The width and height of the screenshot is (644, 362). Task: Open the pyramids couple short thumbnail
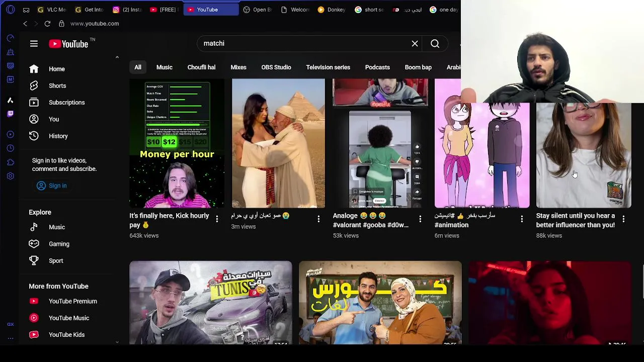(278, 143)
